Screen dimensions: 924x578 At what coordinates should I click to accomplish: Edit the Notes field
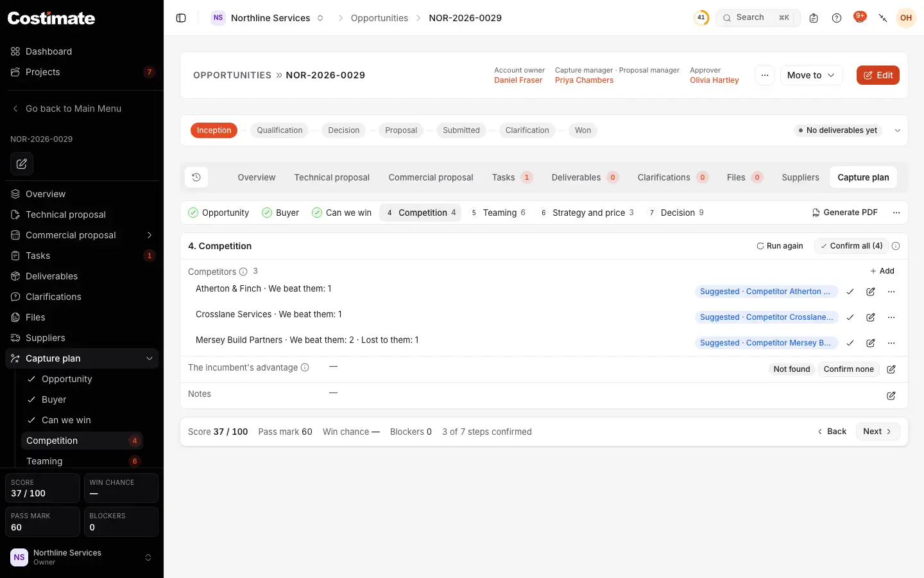click(x=891, y=396)
